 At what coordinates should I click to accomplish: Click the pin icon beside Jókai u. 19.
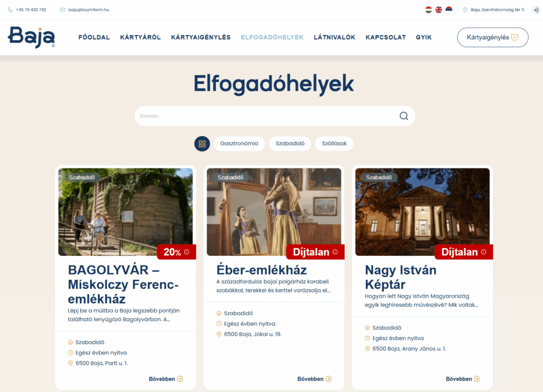219,334
